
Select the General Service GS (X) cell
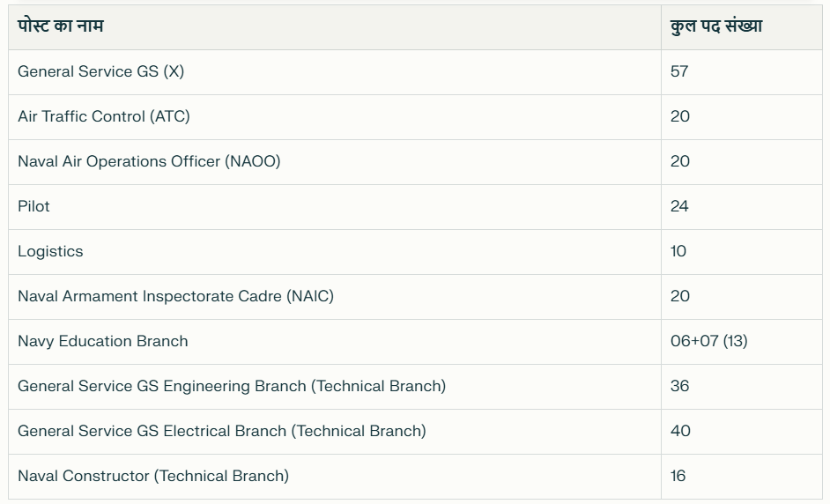[335, 72]
